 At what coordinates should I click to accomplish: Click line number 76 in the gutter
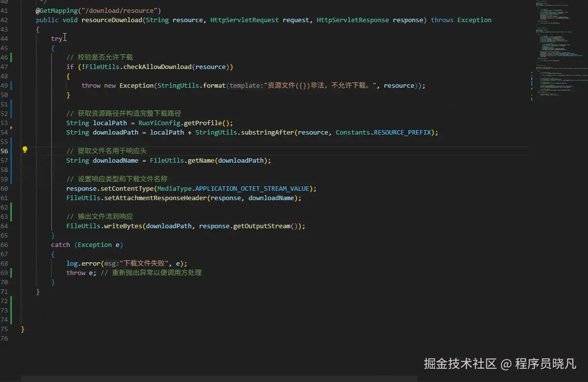pyautogui.click(x=4, y=339)
